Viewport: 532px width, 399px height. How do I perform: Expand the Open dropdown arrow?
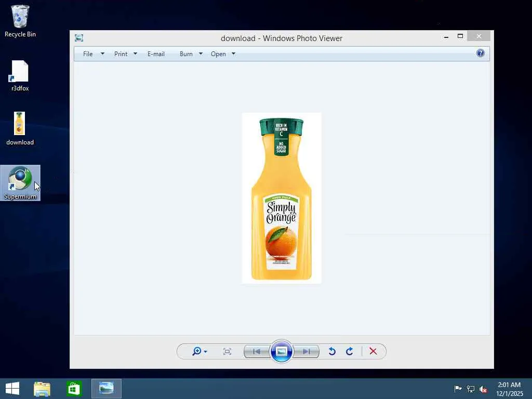[x=233, y=54]
